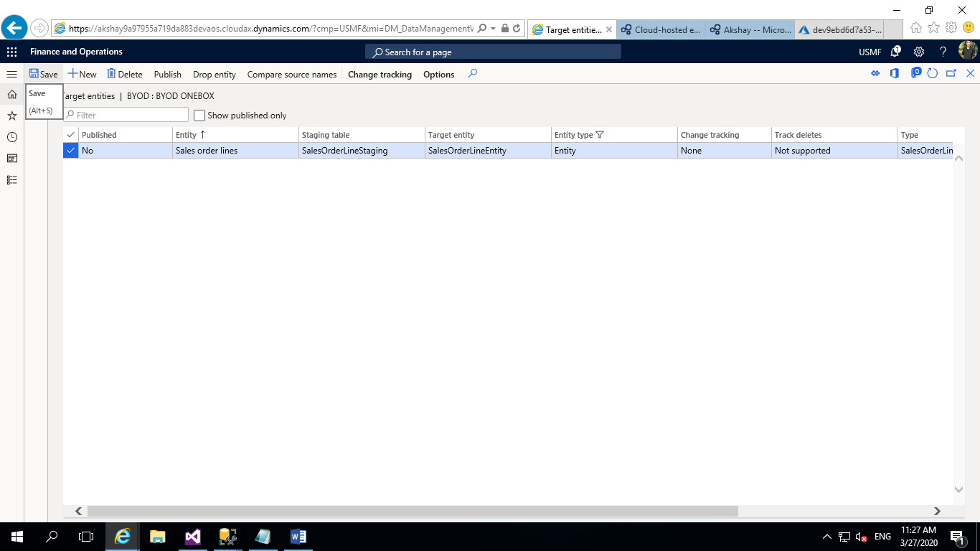This screenshot has width=980, height=551.
Task: Open Windows Action Center notifications
Action: [957, 537]
